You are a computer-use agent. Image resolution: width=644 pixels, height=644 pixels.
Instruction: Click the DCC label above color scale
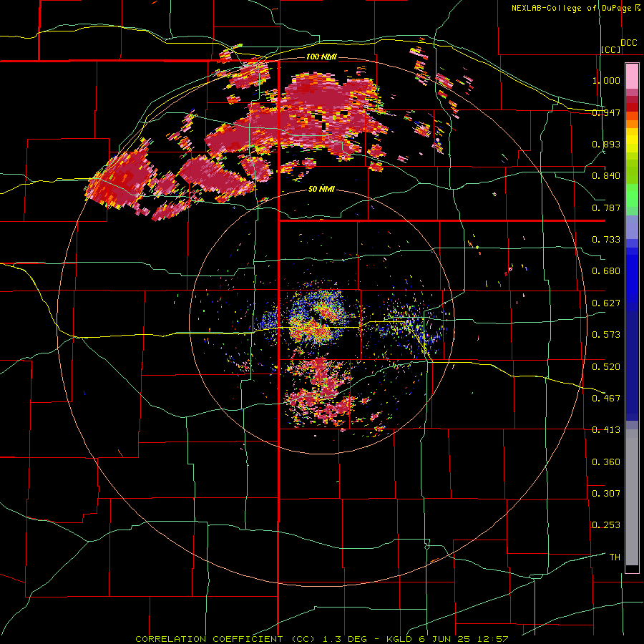628,43
